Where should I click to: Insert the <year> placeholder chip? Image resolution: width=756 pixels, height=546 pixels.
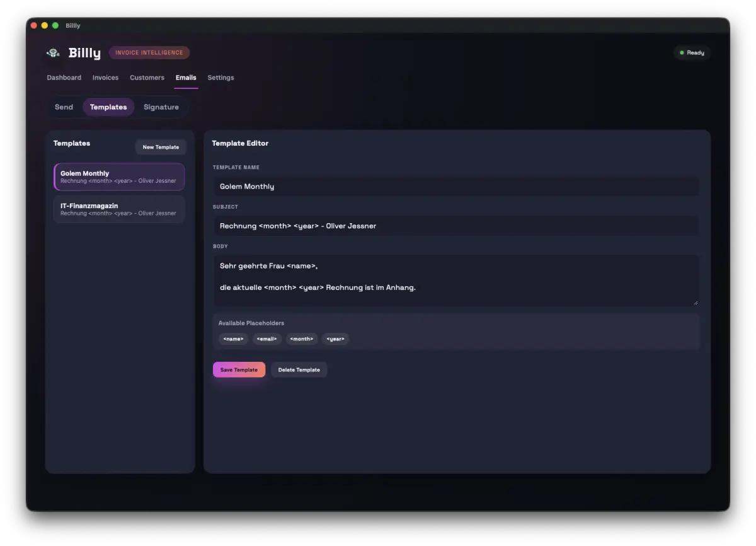click(x=335, y=339)
